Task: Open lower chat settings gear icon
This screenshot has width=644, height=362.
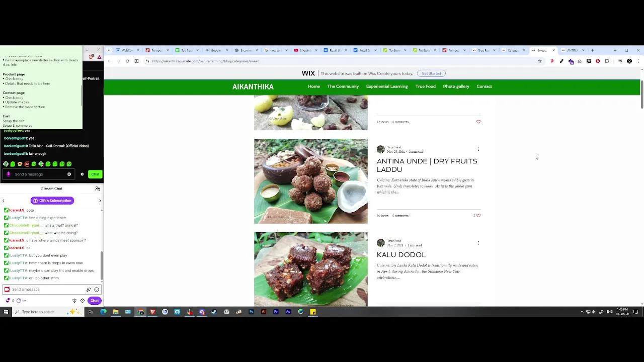Action: point(83,301)
